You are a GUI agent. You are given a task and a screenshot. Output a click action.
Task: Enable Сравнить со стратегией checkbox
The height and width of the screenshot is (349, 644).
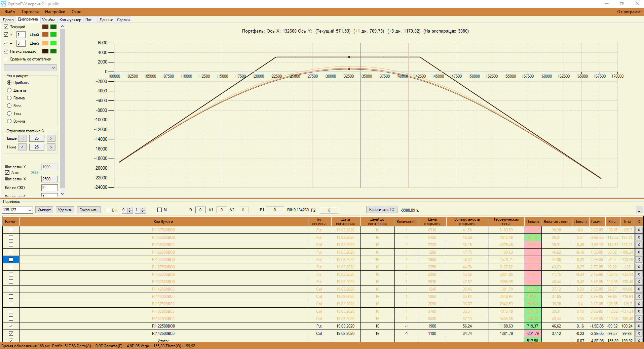click(6, 59)
